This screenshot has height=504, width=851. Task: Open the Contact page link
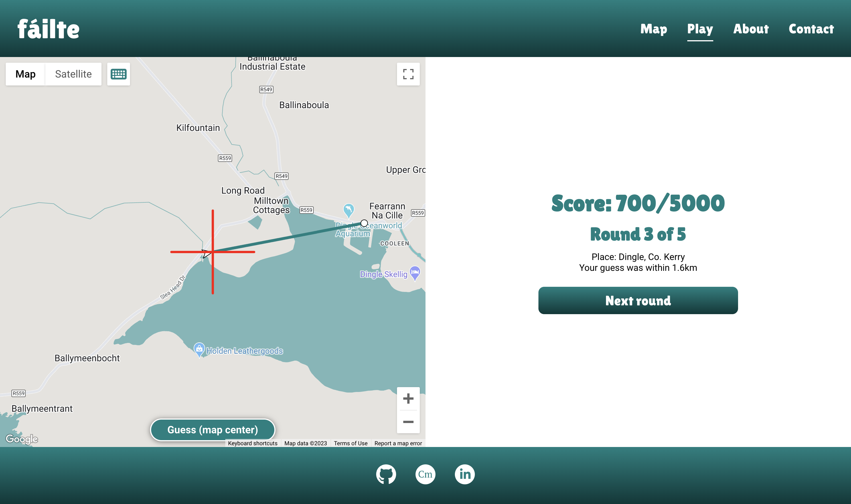point(811,29)
